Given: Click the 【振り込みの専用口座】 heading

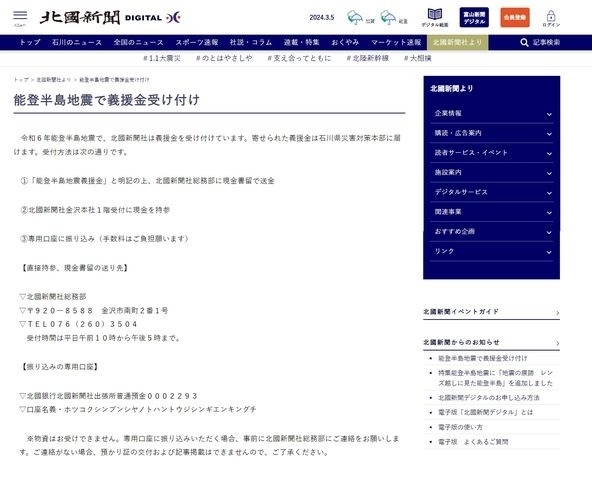Looking at the screenshot, I should (60, 367).
